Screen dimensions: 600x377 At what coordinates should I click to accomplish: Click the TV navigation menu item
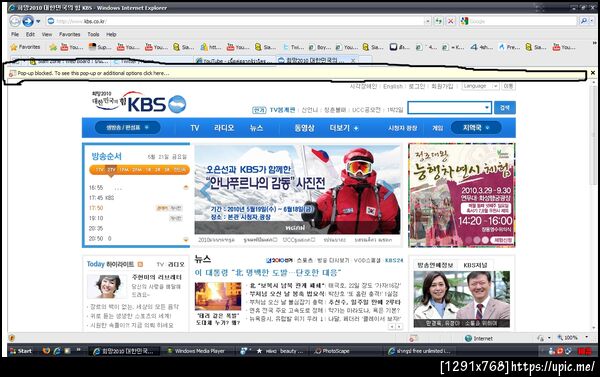coord(194,128)
